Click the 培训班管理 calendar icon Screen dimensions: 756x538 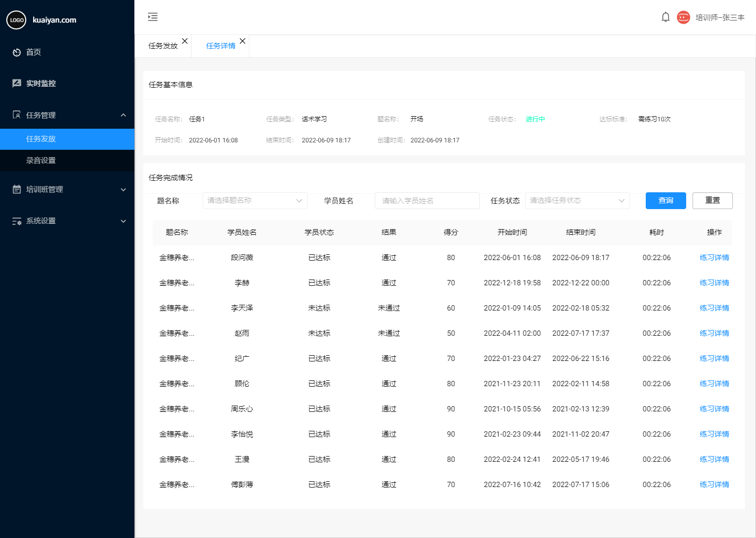pos(17,189)
